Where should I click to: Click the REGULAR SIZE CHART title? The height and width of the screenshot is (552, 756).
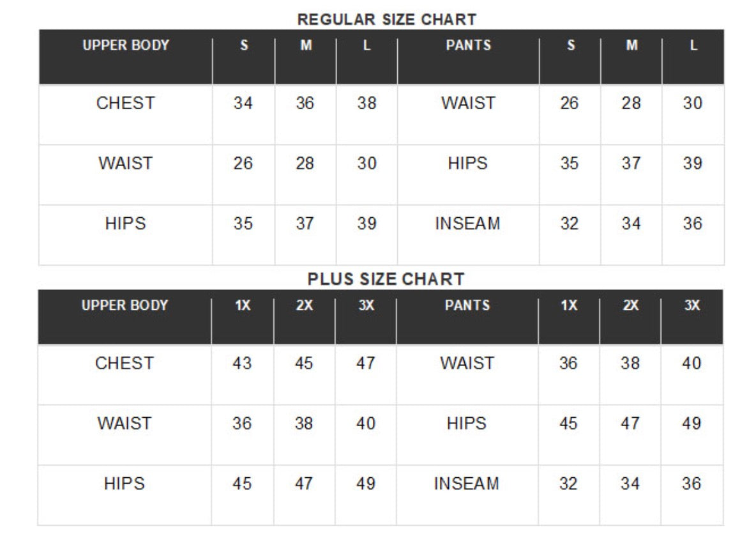click(387, 19)
